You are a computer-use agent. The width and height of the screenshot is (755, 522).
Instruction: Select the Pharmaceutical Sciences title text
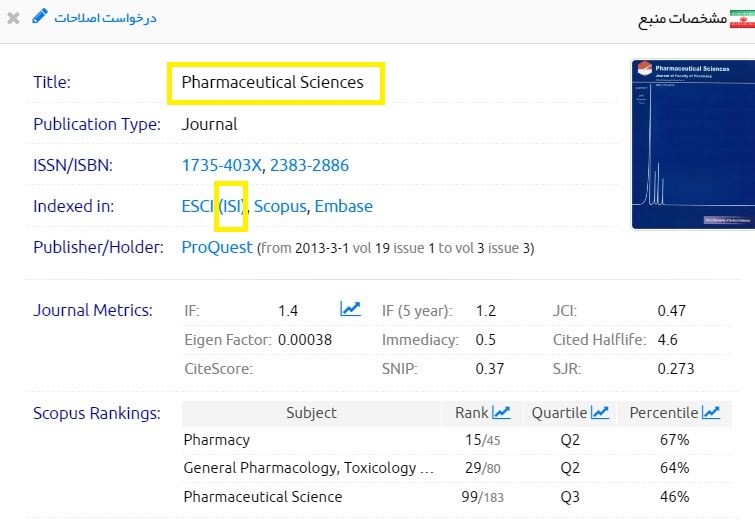click(x=272, y=83)
